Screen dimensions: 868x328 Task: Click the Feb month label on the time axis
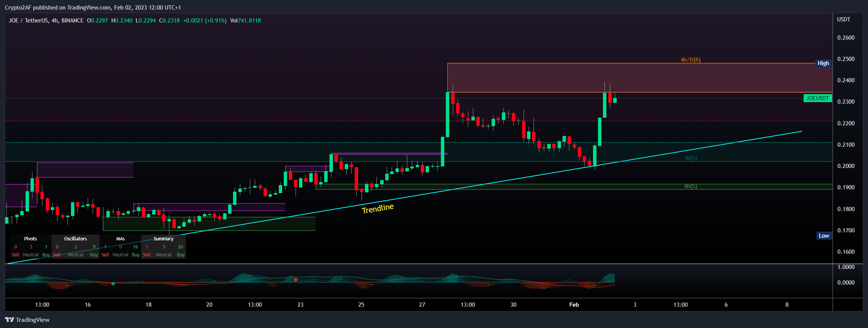[574, 305]
